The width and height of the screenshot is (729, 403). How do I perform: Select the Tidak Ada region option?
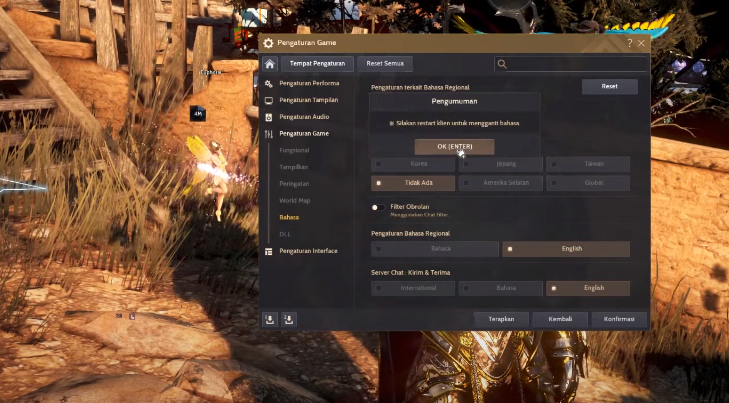413,183
